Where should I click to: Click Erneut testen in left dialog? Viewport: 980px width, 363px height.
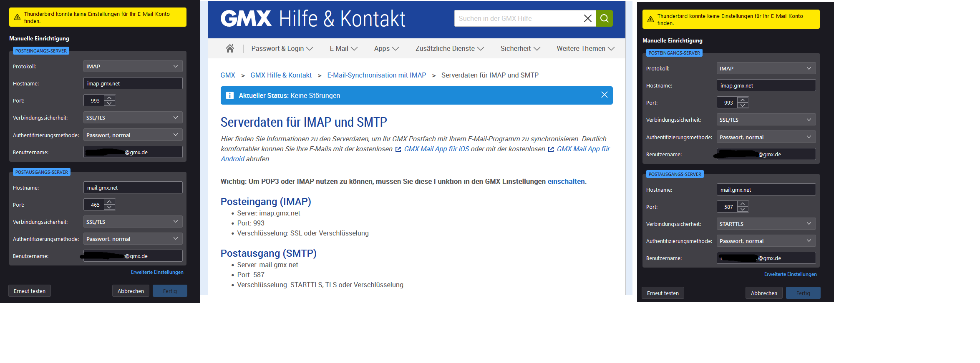click(x=30, y=291)
